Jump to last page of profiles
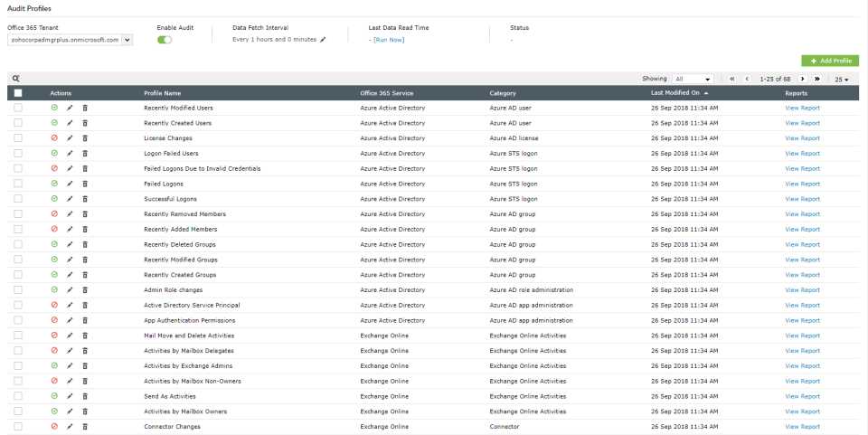The height and width of the screenshot is (435, 868). point(816,79)
